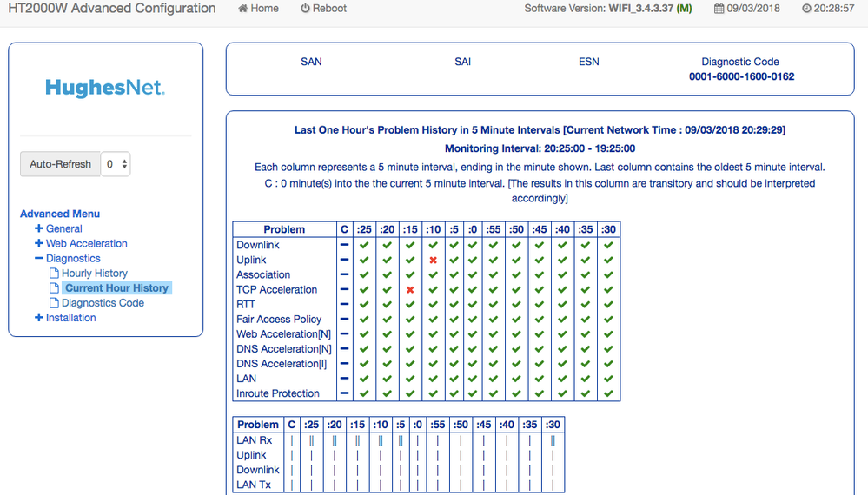The height and width of the screenshot is (495, 868).
Task: Select Current Hour History item
Action: [116, 288]
